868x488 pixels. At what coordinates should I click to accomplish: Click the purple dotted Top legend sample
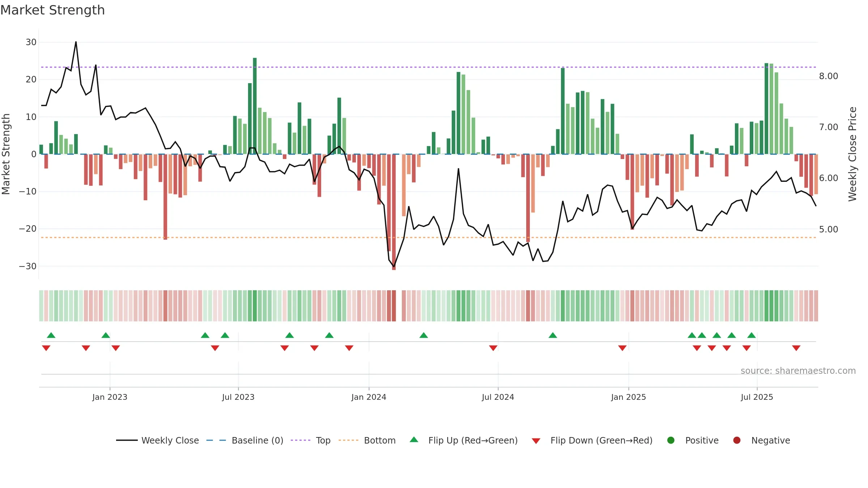click(x=301, y=440)
